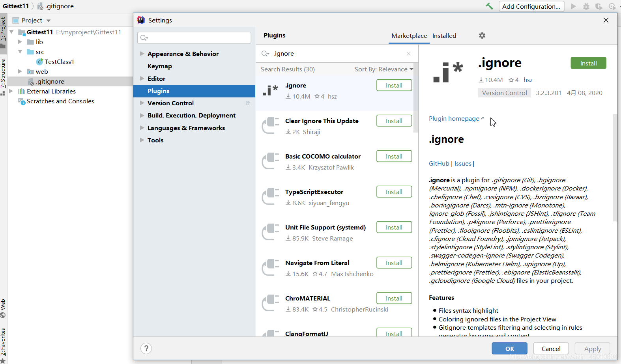Install .ignore from the results list
Screen dimensions: 621x364
pyautogui.click(x=394, y=85)
